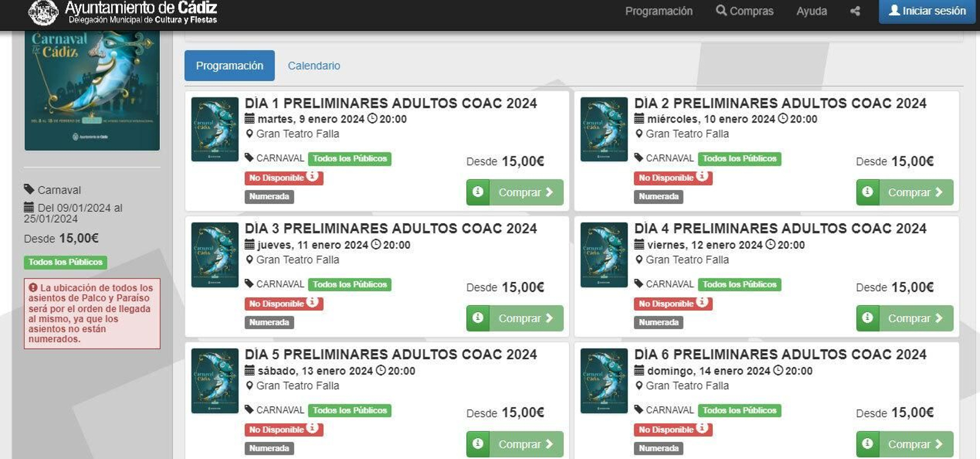Open DÍA 5 PRELIMINARES ADULTOS COAC 2024 title
This screenshot has width=980, height=459.
click(x=391, y=354)
